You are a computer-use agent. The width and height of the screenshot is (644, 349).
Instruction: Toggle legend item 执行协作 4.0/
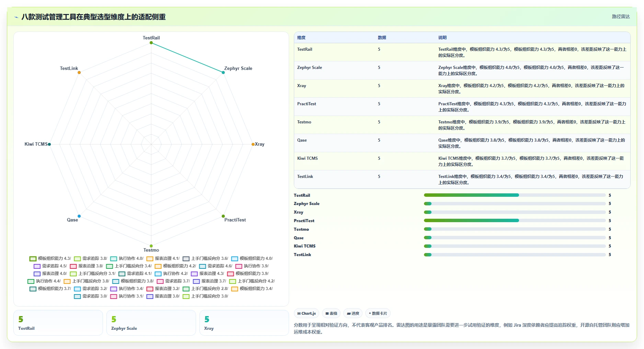tap(127, 258)
